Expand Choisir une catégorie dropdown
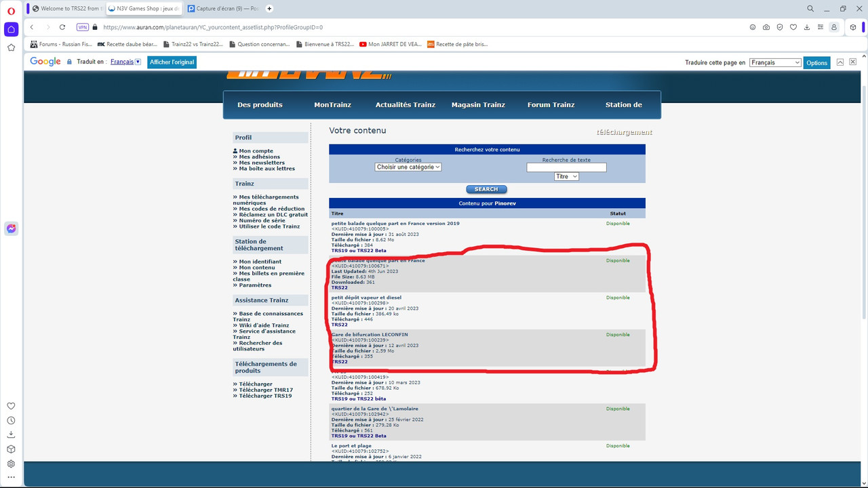The width and height of the screenshot is (868, 488). [x=408, y=167]
